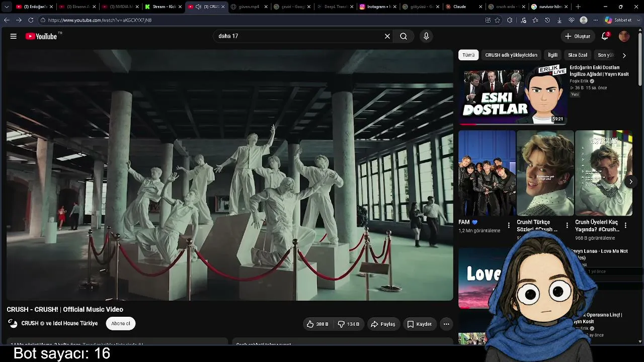Viewport: 644px width, 362px height.
Task: Switch to the DeepL Translate tab
Action: 336,7
